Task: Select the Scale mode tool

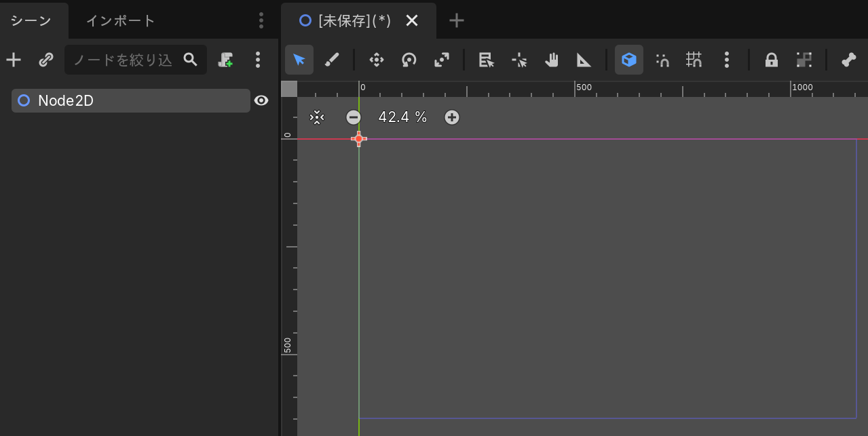Action: coord(442,60)
